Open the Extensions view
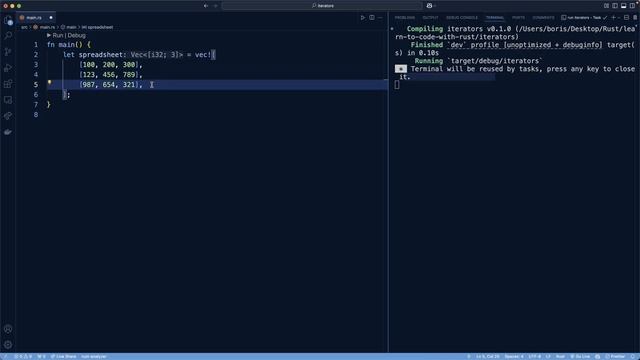This screenshot has width=640, height=360. [x=8, y=84]
